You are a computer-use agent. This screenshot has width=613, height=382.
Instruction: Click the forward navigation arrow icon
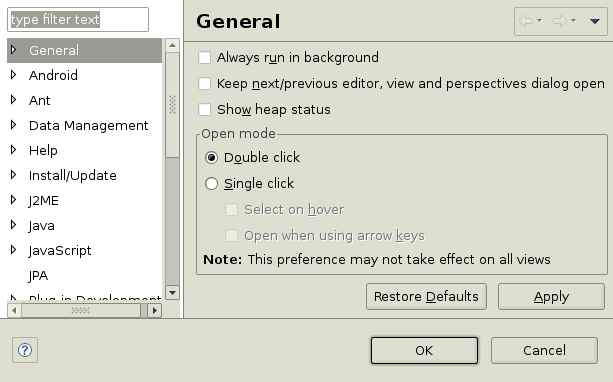[560, 20]
